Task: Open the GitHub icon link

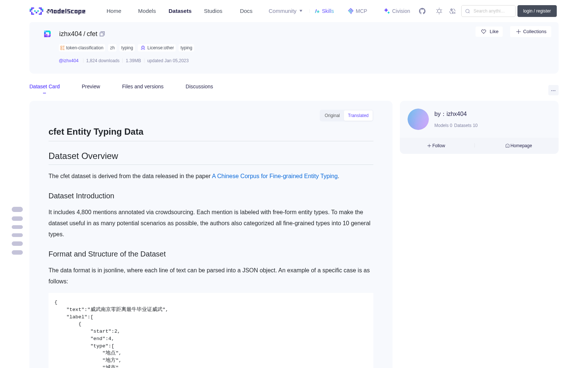Action: pos(422,11)
